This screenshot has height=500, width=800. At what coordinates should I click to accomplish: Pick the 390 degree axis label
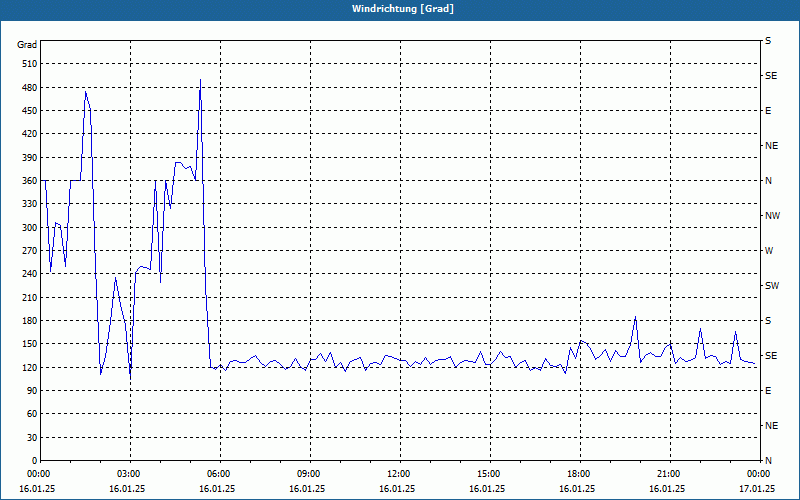31,158
